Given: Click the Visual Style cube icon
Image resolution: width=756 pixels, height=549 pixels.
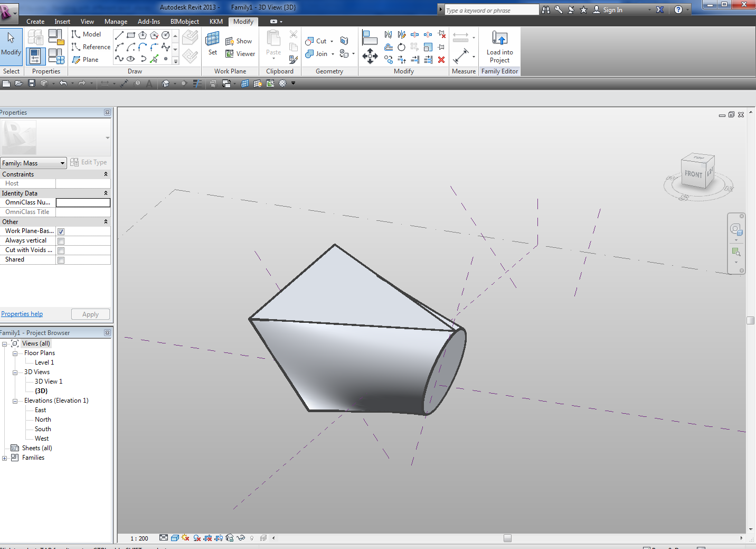Looking at the screenshot, I should click(175, 538).
